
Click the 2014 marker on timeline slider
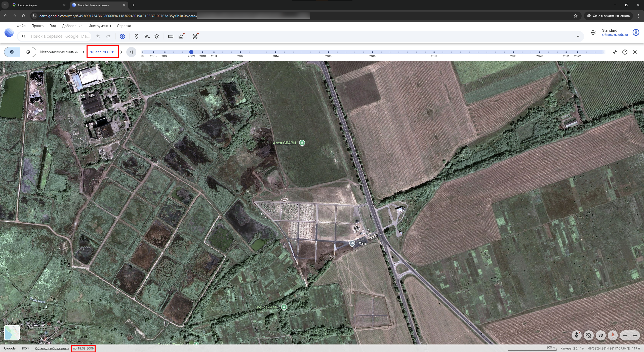point(275,52)
